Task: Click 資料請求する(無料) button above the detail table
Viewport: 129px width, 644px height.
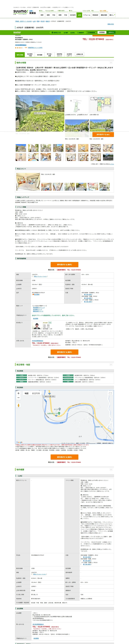Action: [64, 264]
